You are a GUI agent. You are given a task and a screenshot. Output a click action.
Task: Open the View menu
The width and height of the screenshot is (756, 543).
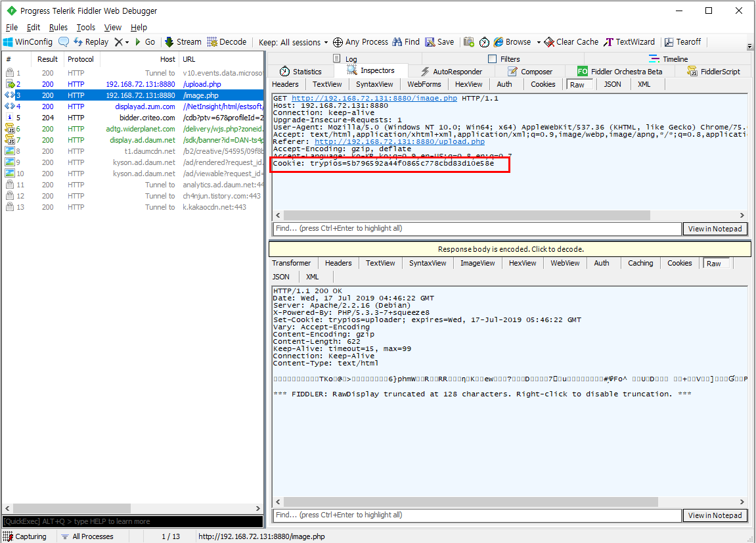[x=113, y=28]
